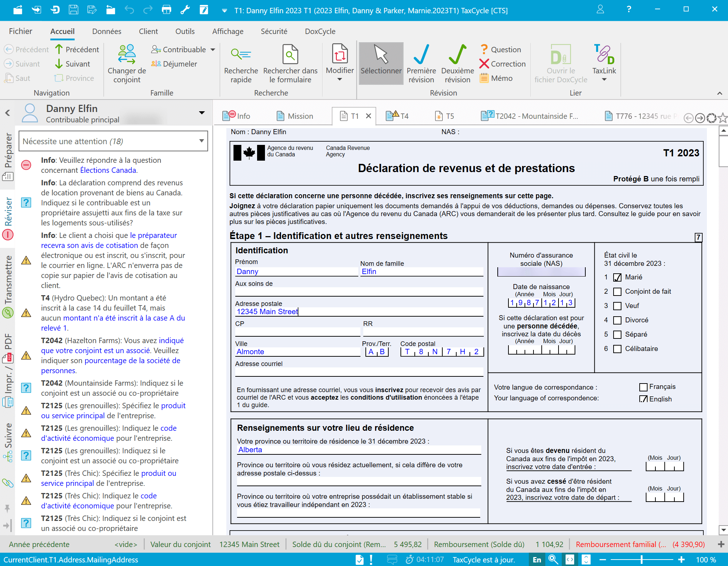Check the Célibataire box
Image resolution: width=728 pixels, height=566 pixels.
tap(617, 349)
